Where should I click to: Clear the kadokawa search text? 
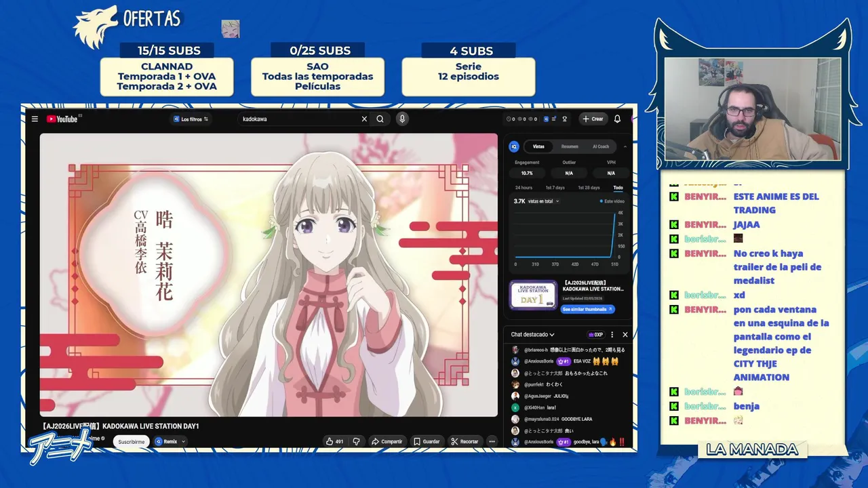click(364, 119)
